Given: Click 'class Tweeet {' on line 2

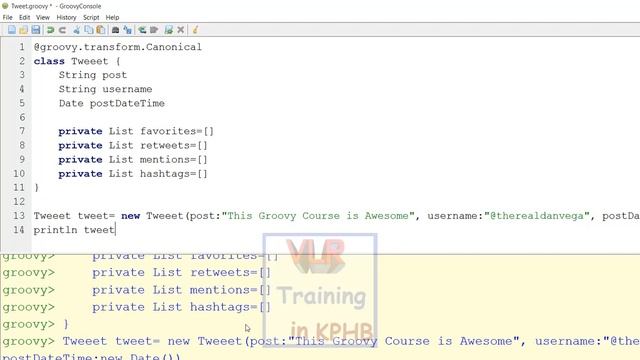Looking at the screenshot, I should (x=77, y=61).
